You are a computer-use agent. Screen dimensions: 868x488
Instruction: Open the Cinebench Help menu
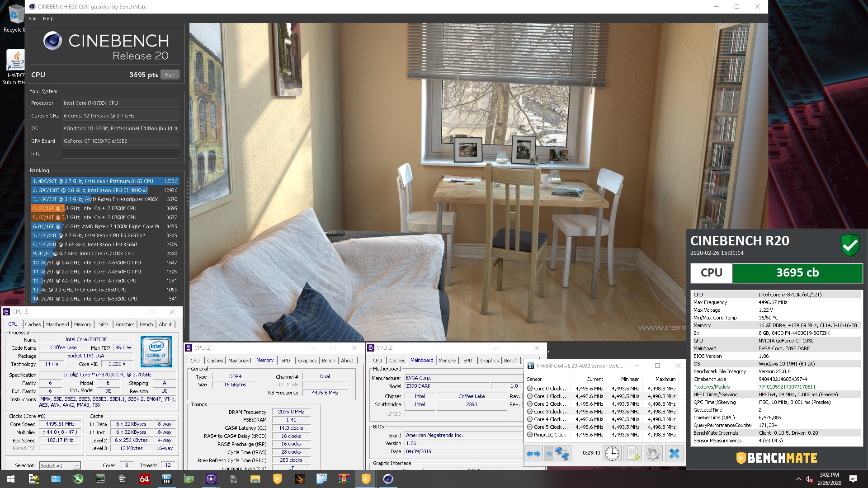[48, 19]
